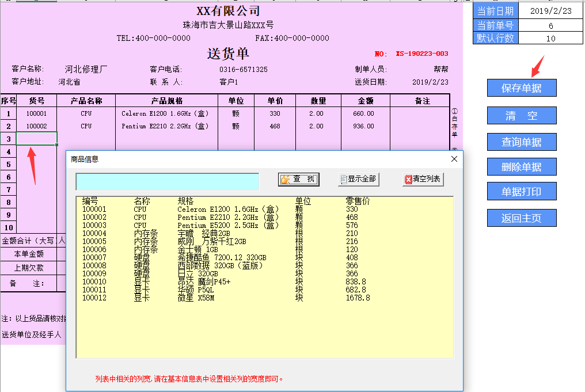The image size is (585, 392).
Task: Click the 本单金额 label cell
Action: pos(29,254)
